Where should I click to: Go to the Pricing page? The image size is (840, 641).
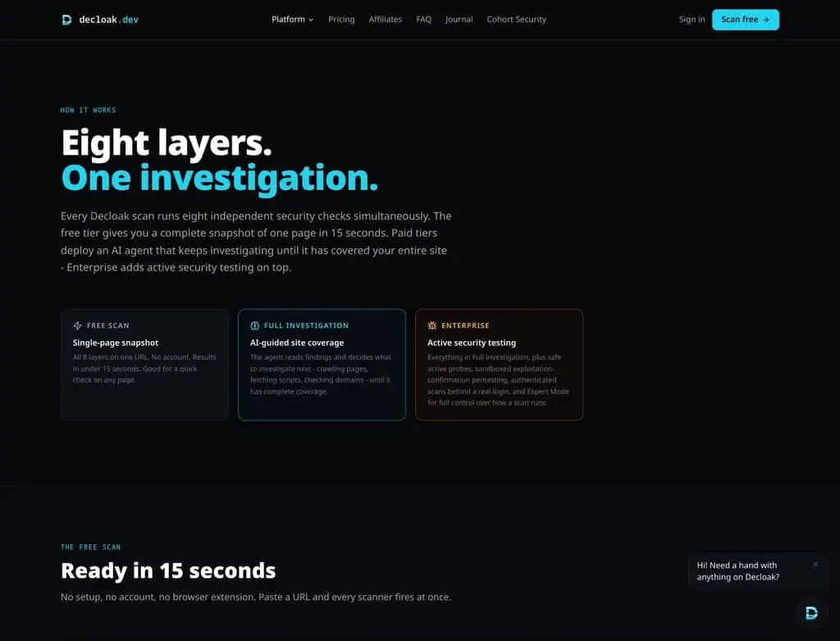pyautogui.click(x=341, y=20)
